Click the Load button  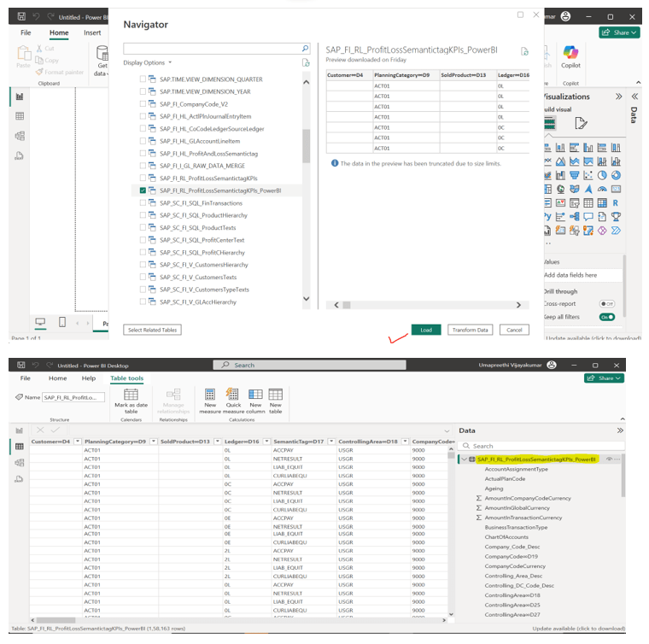[x=426, y=330]
